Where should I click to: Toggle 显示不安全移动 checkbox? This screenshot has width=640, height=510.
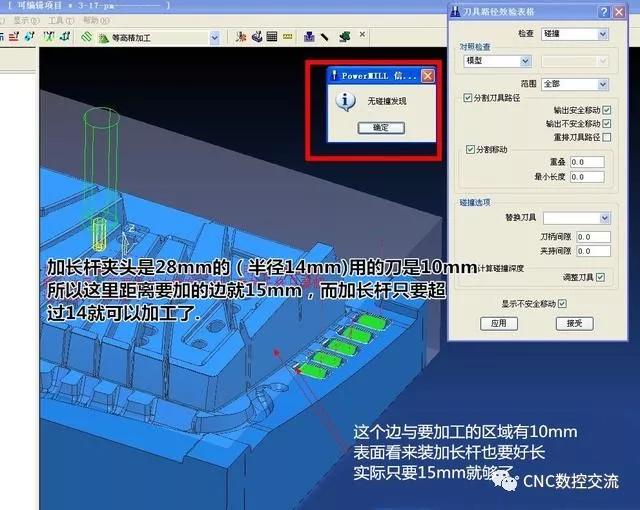pos(562,304)
